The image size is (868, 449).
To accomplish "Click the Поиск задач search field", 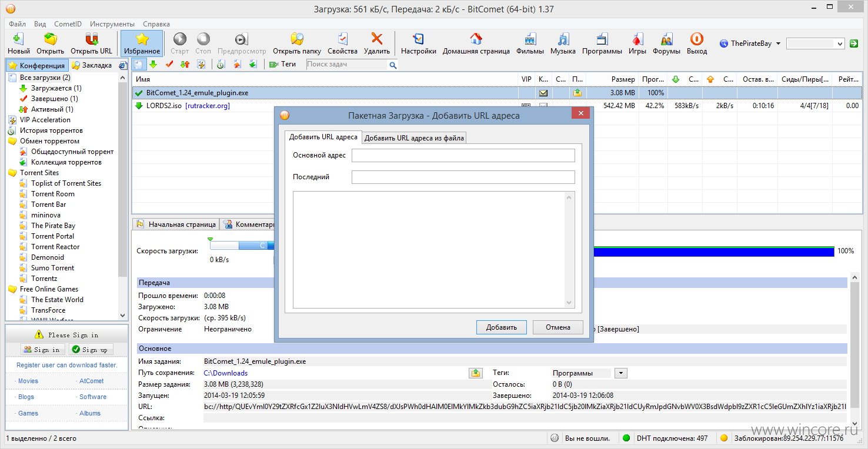I will click(348, 65).
